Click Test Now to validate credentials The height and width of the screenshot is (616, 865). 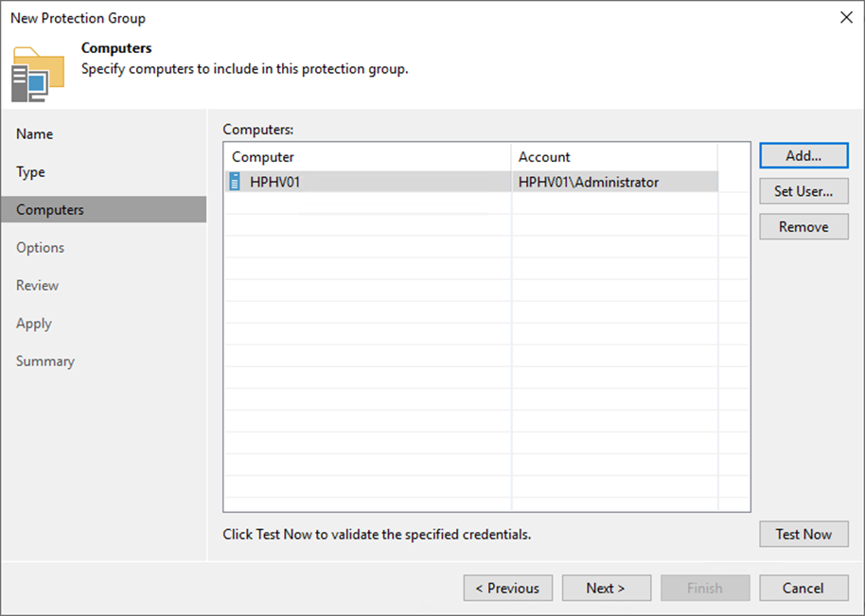[803, 534]
